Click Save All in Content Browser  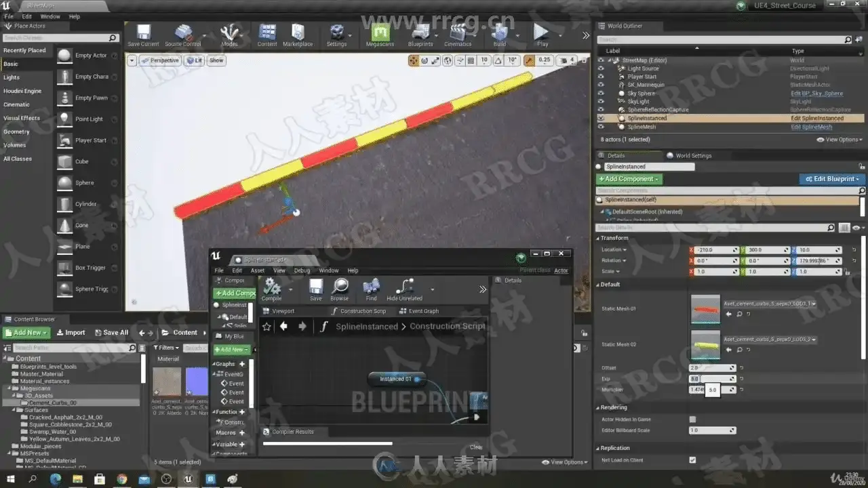click(111, 333)
